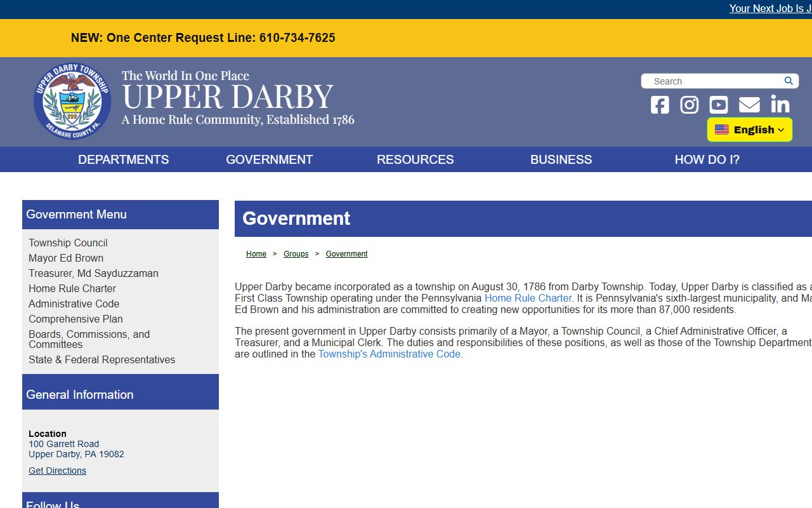Open the How Do I? menu
Image resolution: width=812 pixels, height=508 pixels.
click(x=707, y=159)
